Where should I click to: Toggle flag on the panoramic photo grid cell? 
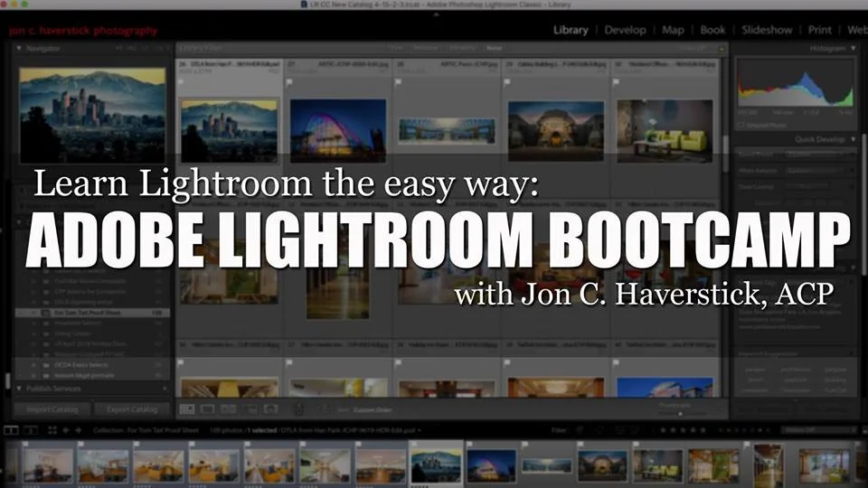coord(398,82)
